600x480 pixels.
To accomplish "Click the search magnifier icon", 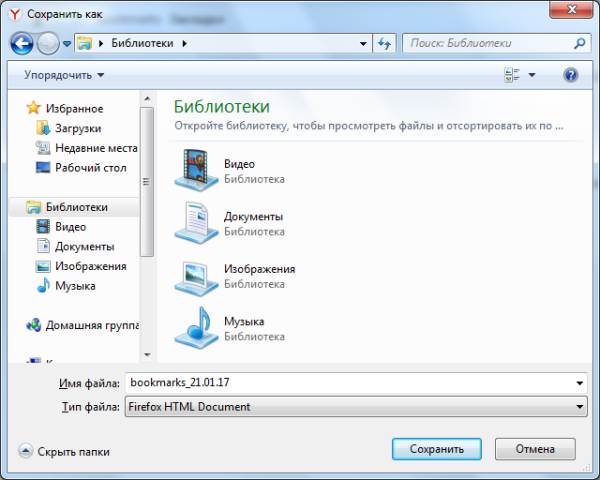I will click(x=579, y=44).
